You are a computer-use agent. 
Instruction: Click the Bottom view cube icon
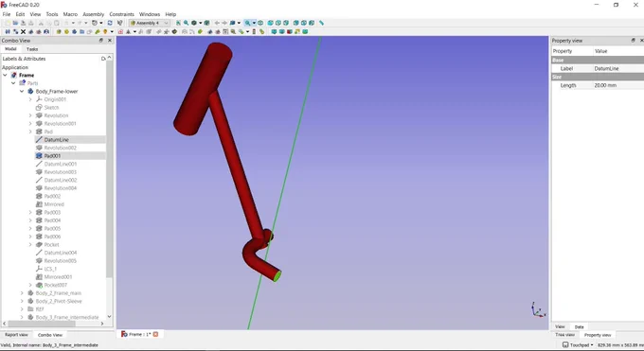[x=303, y=23]
